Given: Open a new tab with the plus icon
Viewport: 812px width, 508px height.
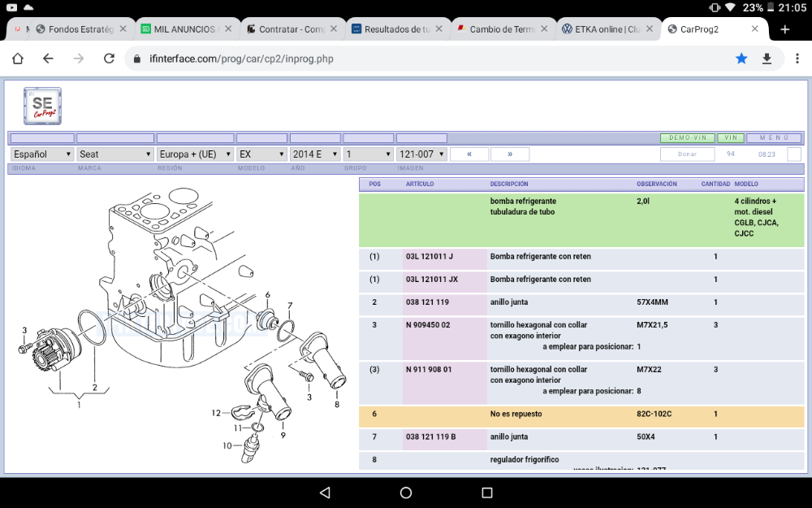Looking at the screenshot, I should click(x=785, y=29).
